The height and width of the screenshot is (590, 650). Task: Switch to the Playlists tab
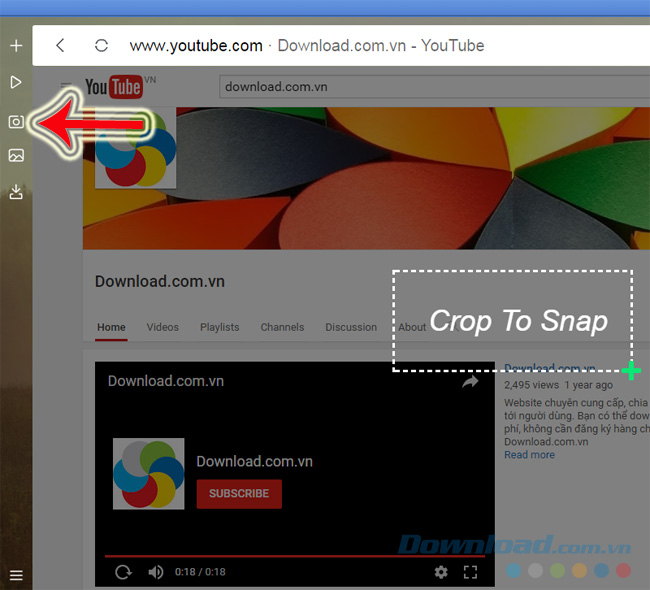[220, 327]
